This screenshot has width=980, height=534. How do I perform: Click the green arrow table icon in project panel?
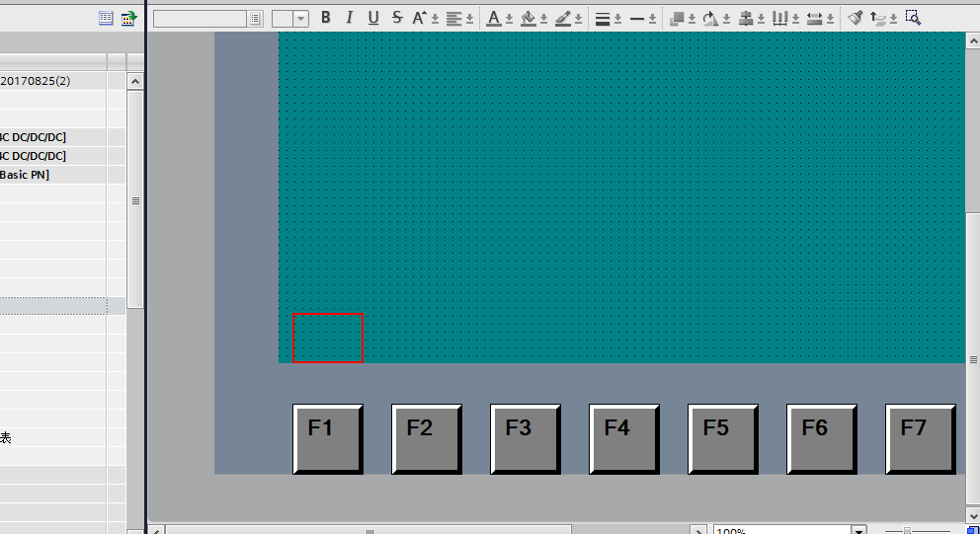(128, 18)
